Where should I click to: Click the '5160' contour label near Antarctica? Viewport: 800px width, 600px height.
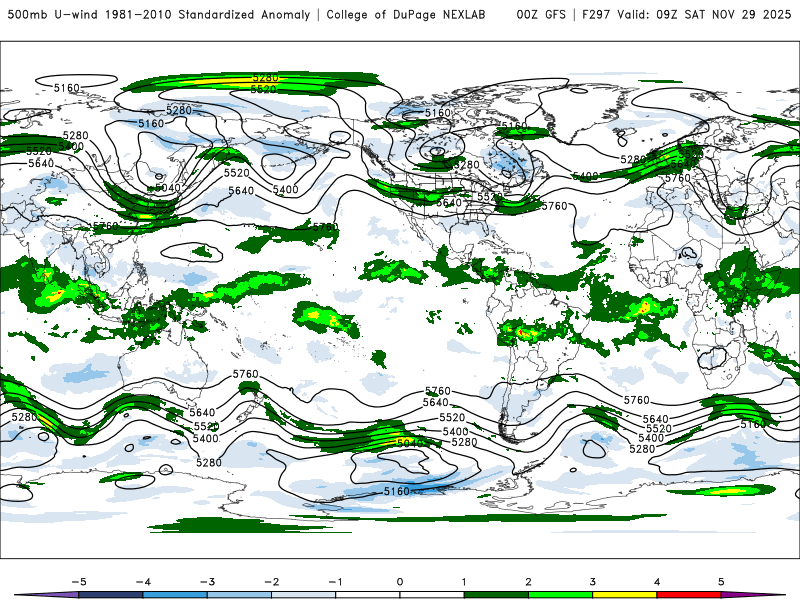click(396, 491)
